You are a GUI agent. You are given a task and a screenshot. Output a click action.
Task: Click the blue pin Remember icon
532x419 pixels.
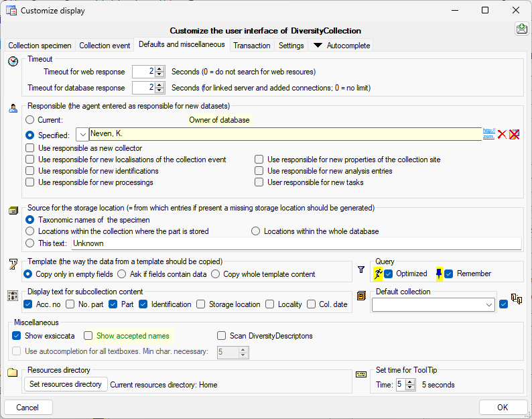click(x=439, y=274)
